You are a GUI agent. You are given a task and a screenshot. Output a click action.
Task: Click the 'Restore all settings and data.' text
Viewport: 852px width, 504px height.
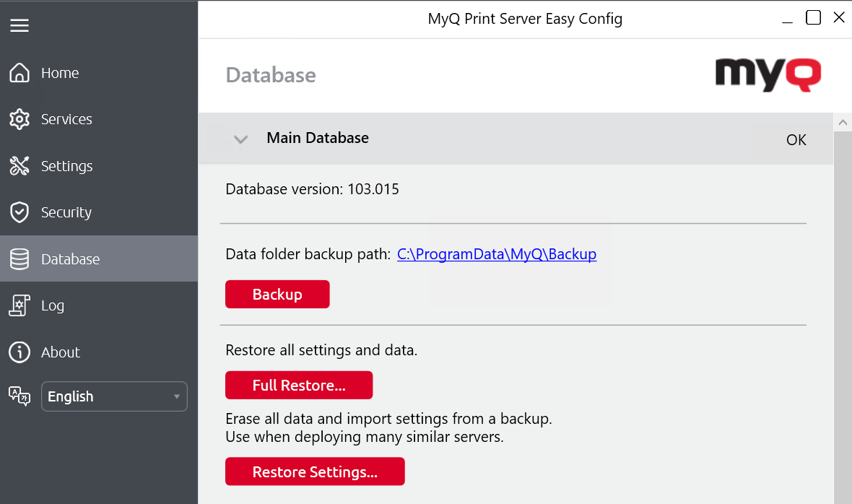pos(322,350)
